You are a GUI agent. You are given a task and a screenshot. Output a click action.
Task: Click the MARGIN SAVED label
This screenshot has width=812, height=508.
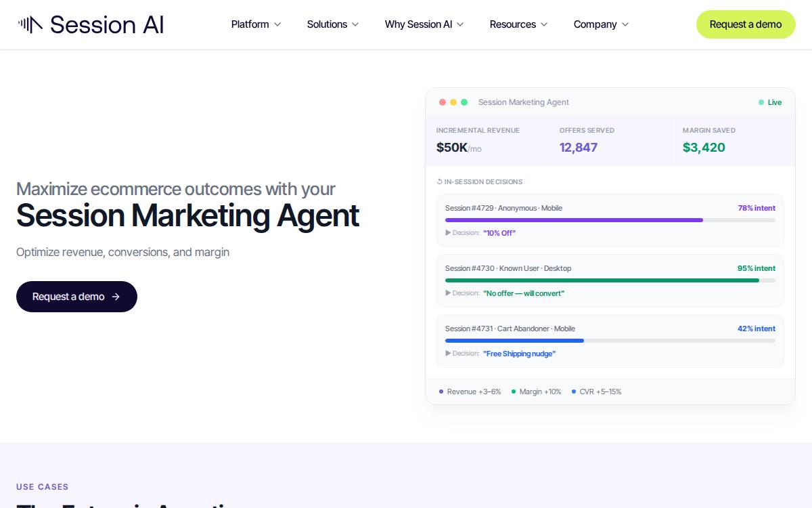coord(708,130)
